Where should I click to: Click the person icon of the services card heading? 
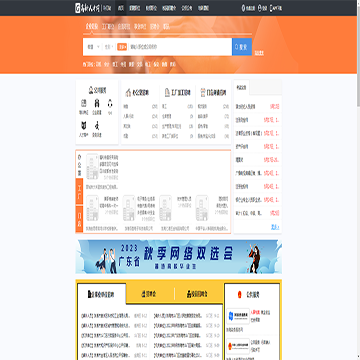(91, 90)
